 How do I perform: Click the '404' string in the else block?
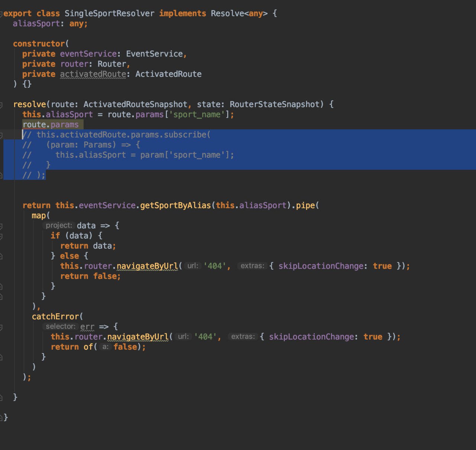coord(215,266)
